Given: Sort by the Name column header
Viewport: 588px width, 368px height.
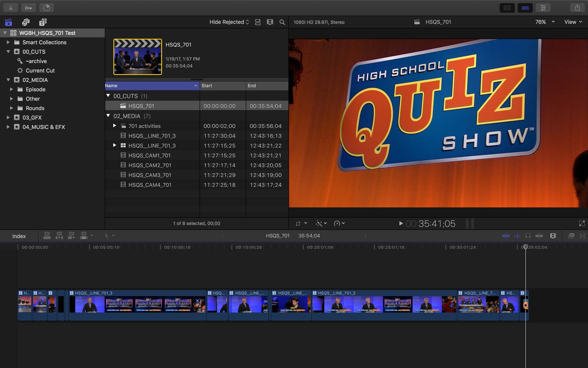Looking at the screenshot, I should click(x=152, y=86).
